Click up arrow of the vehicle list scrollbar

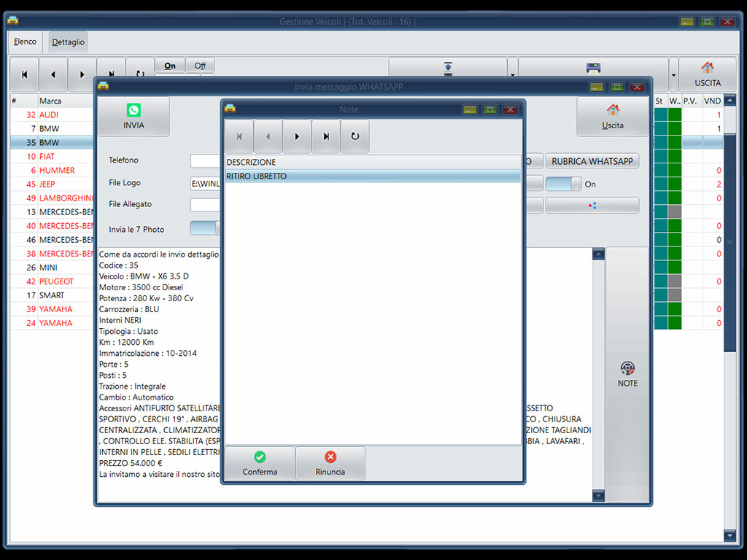729,101
